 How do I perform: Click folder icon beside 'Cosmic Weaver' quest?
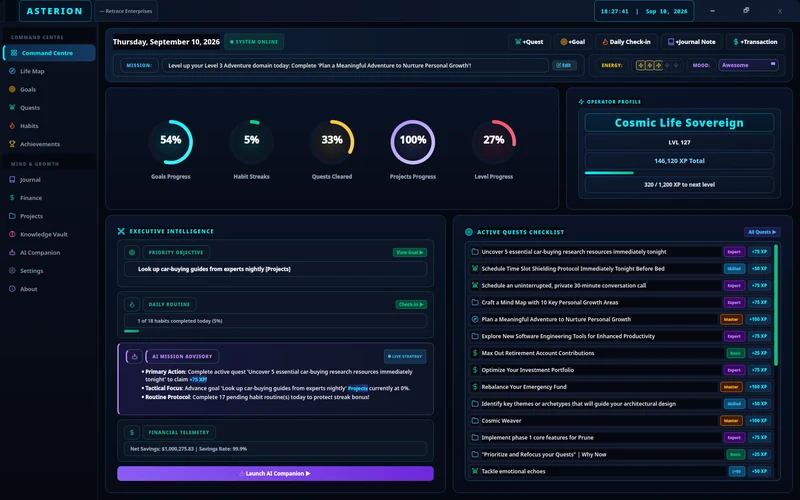pyautogui.click(x=475, y=420)
